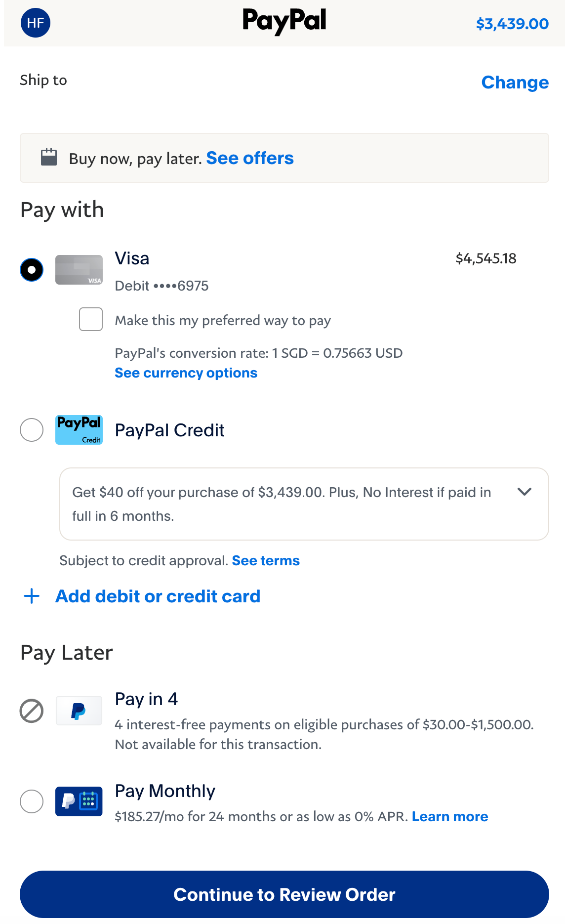
Task: Click the HF avatar circle
Action: [x=35, y=22]
